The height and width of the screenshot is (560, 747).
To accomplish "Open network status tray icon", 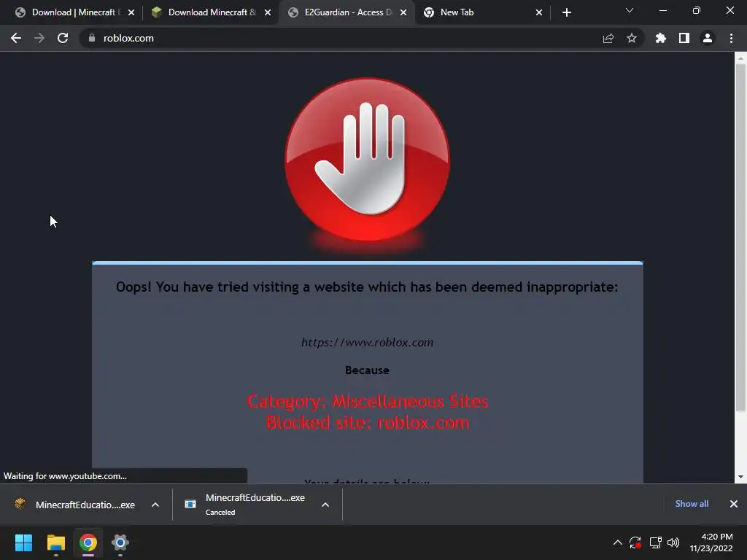I will tap(656, 542).
